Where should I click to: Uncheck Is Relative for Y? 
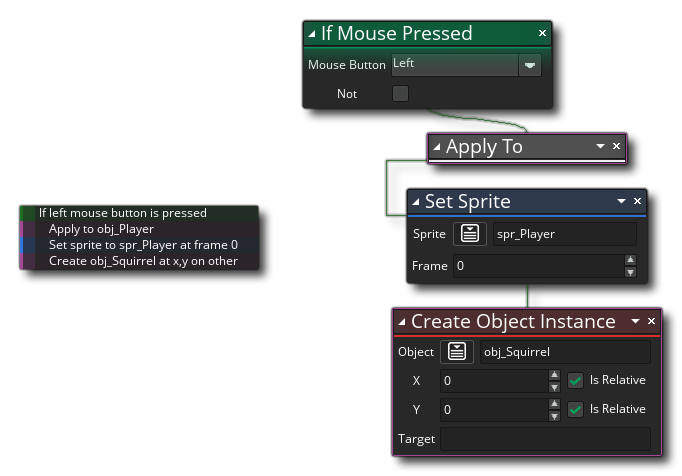click(575, 410)
